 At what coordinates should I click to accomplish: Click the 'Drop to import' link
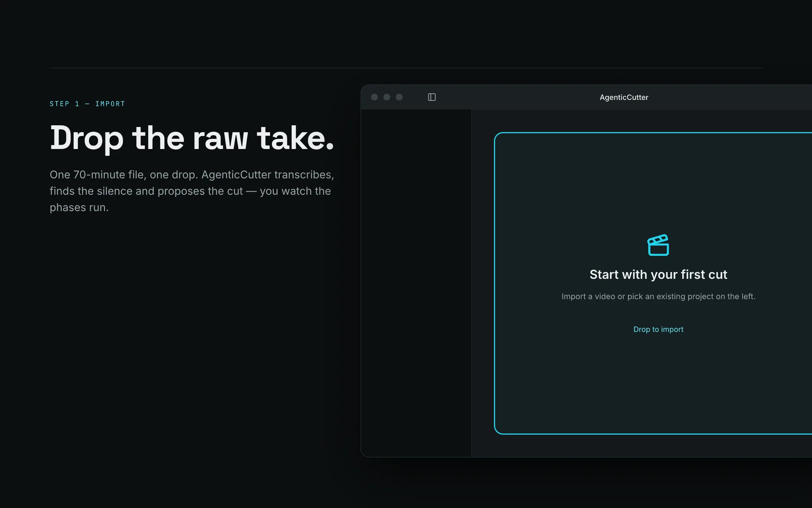click(658, 329)
